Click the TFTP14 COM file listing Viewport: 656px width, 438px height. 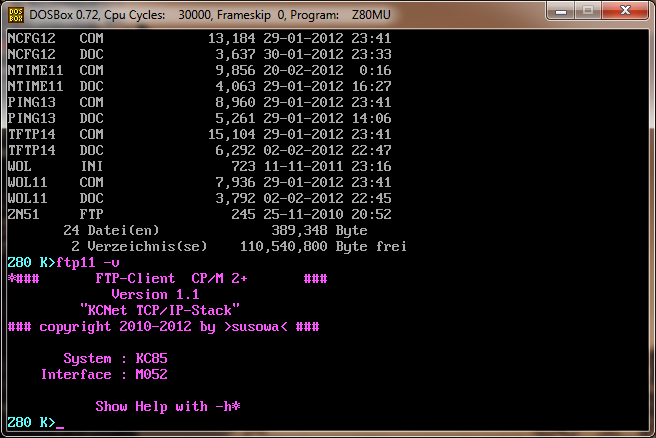(56, 133)
